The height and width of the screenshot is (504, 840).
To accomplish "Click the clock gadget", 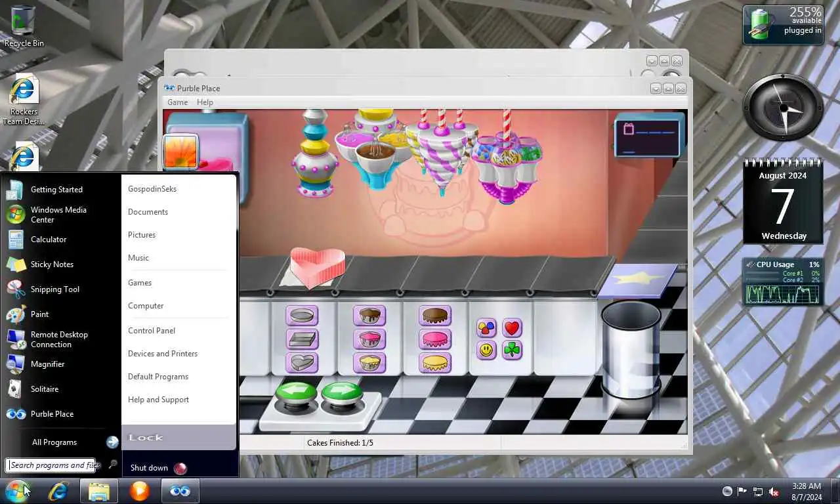I will click(x=783, y=107).
